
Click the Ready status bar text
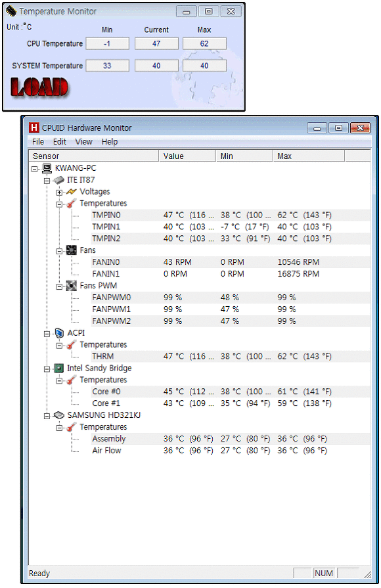pyautogui.click(x=39, y=574)
